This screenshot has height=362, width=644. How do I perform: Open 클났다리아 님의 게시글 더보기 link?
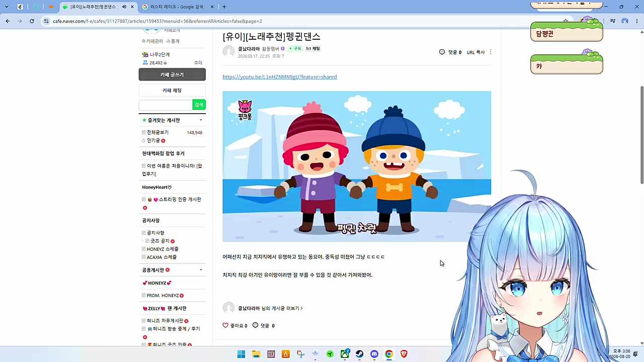(x=270, y=308)
